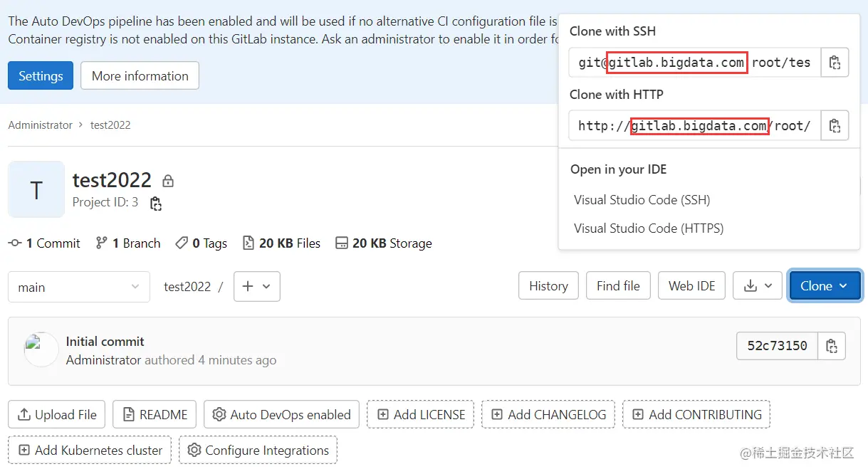Click the Upload File button

pos(57,414)
